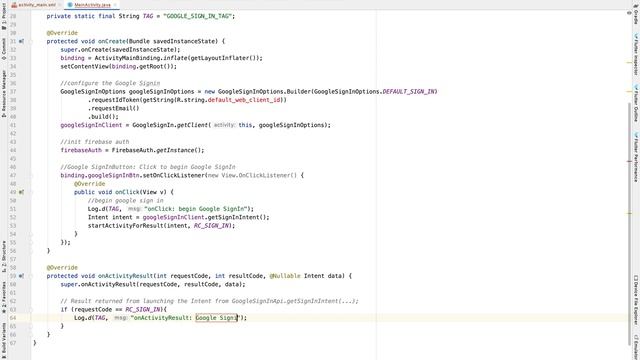Click the highlighted 'Google SignI' text on line 64

click(x=216, y=318)
